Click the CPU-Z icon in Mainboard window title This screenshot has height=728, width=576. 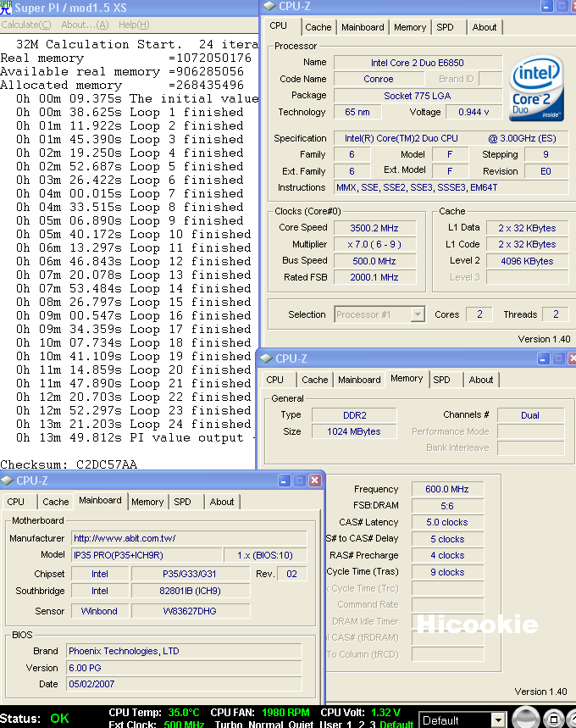click(x=7, y=481)
